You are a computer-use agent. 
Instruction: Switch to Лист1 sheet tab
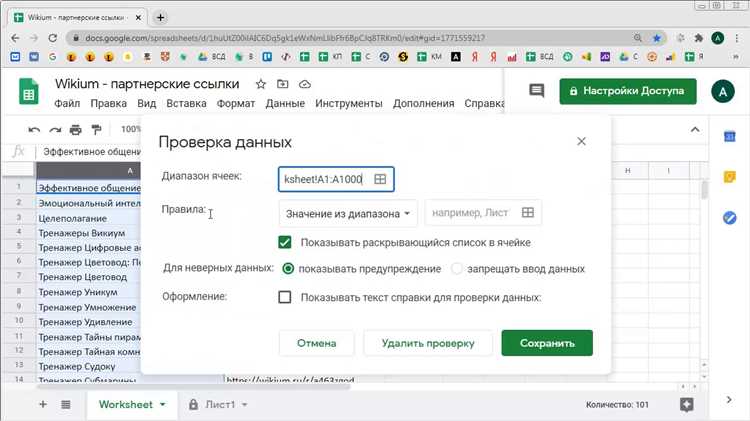(221, 404)
